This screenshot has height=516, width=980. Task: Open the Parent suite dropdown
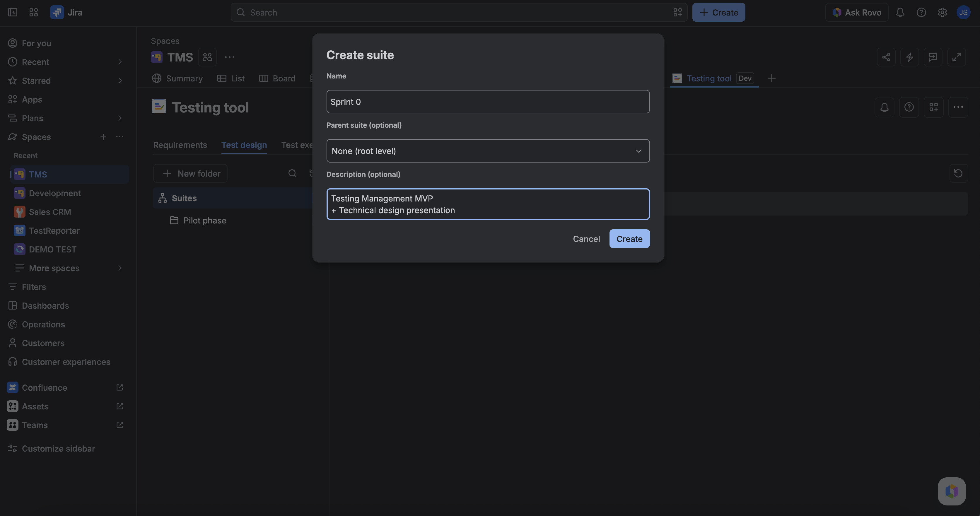click(x=488, y=151)
